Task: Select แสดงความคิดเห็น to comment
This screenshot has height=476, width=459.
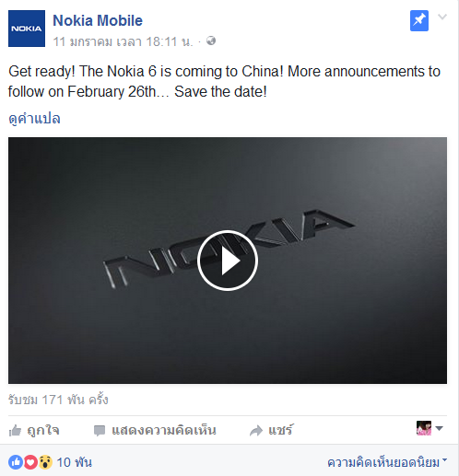Action: (x=164, y=430)
